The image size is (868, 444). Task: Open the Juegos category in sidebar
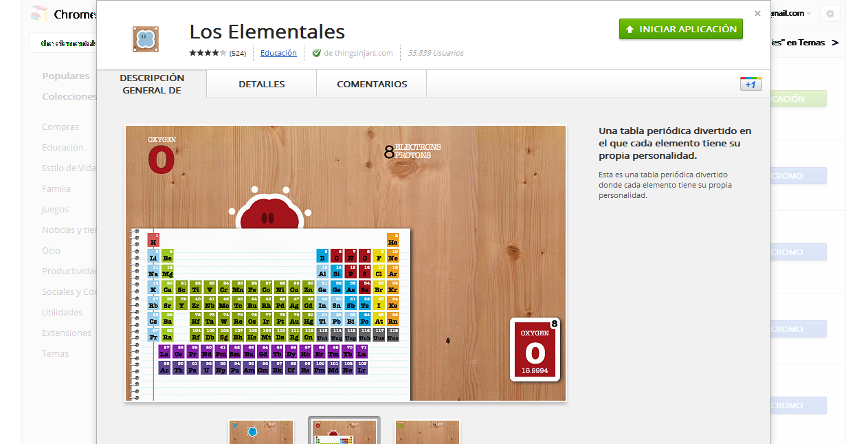click(x=55, y=209)
